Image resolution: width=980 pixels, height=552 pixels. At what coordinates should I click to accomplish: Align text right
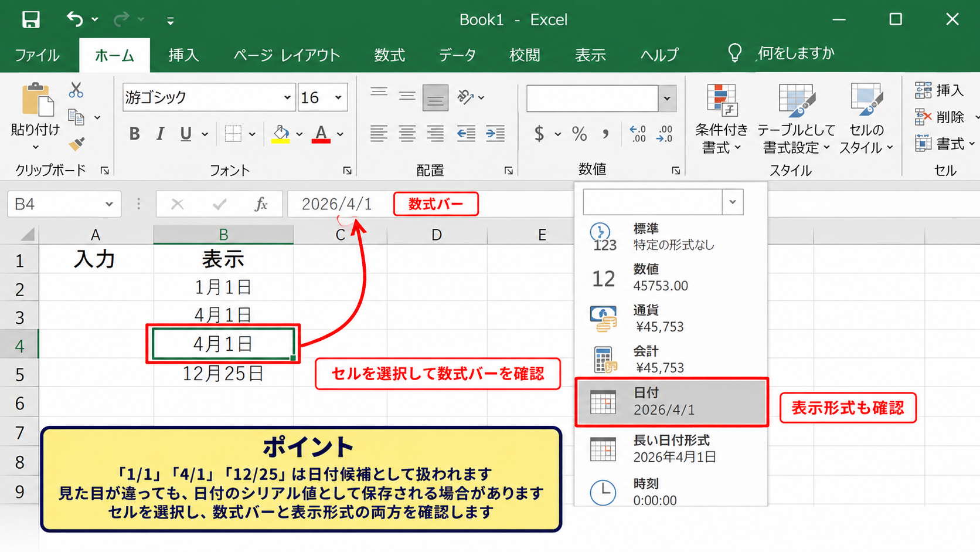[x=435, y=134]
